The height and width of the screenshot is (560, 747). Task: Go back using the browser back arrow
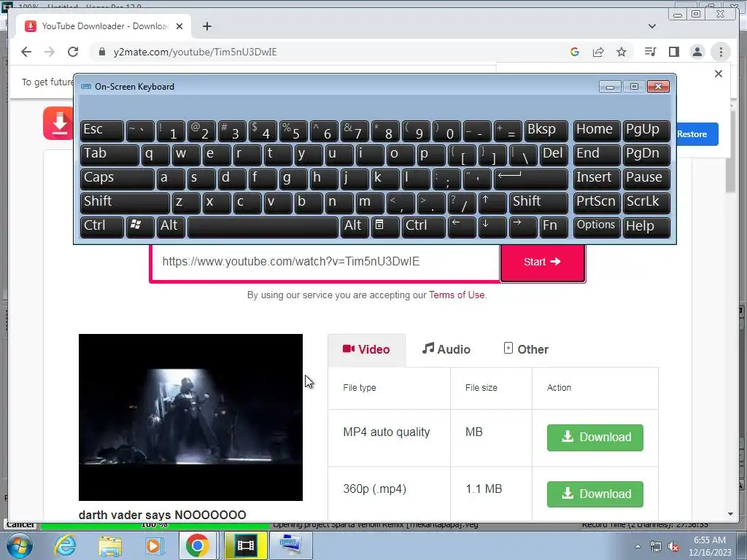pos(26,52)
